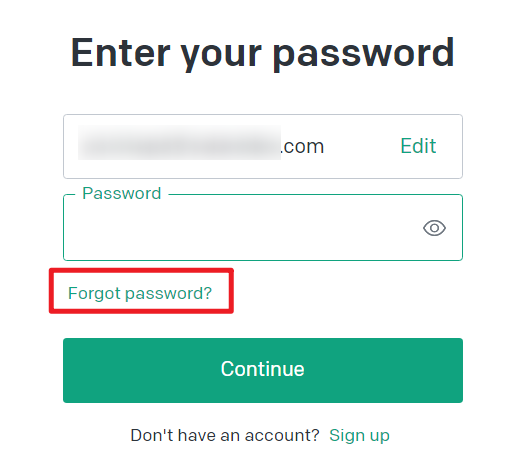Start password recovery via Forgot password?
Screen dimensions: 528x469
pos(140,293)
